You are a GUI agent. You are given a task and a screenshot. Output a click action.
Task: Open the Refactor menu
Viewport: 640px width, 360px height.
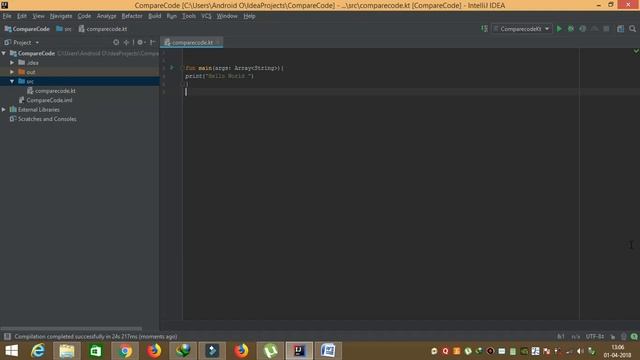point(132,16)
